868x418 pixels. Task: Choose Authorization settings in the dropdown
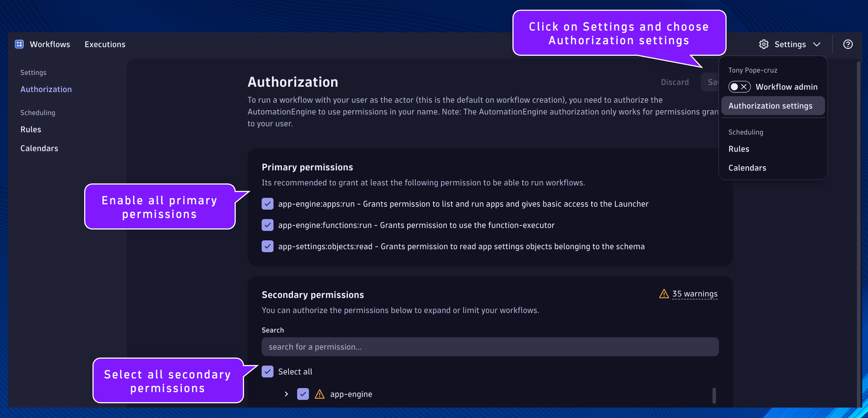point(773,106)
